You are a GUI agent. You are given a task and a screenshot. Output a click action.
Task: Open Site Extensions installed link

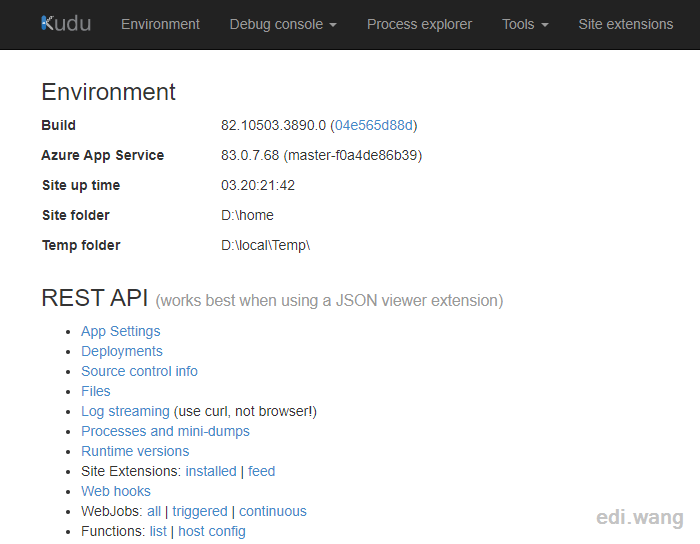(x=211, y=471)
